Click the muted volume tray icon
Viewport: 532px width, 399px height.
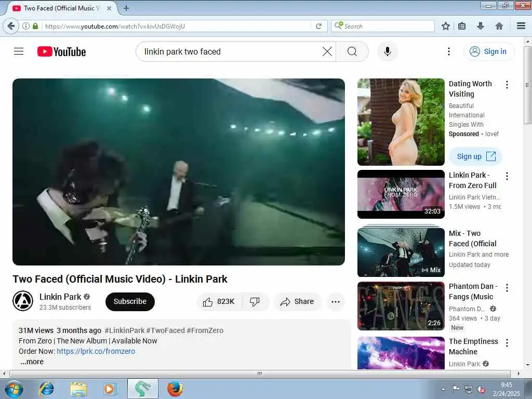point(481,389)
